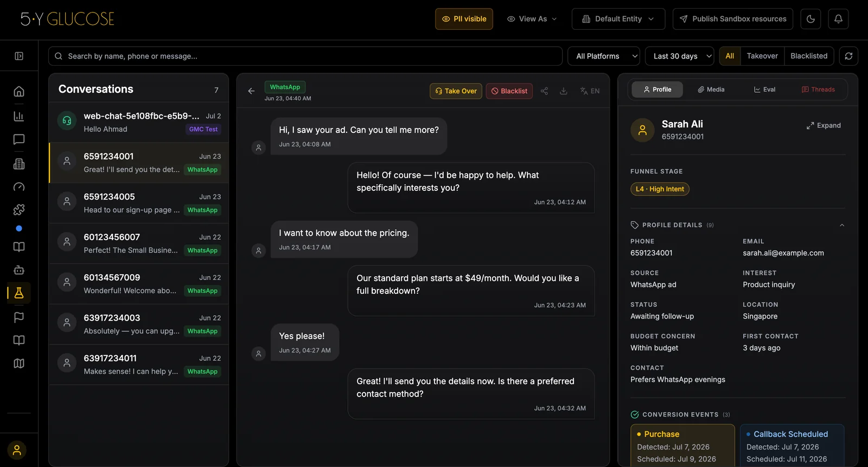Open the chat messages sidebar icon

(19, 139)
